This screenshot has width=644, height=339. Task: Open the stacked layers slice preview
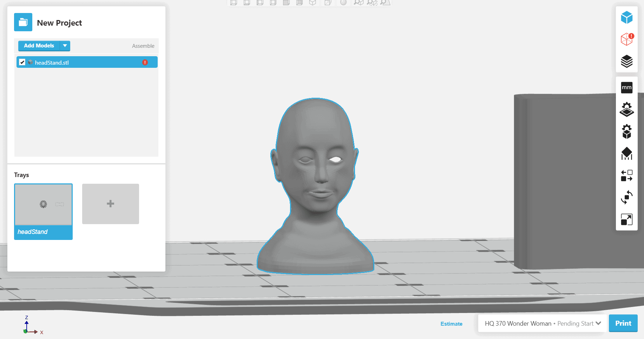tap(626, 61)
